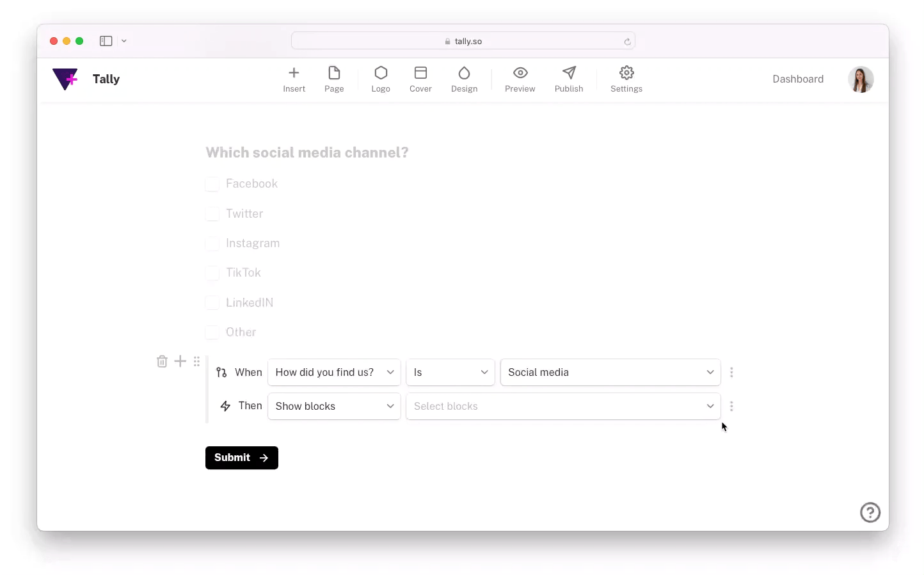Reload the page in address bar
This screenshot has width=924, height=575.
(627, 42)
